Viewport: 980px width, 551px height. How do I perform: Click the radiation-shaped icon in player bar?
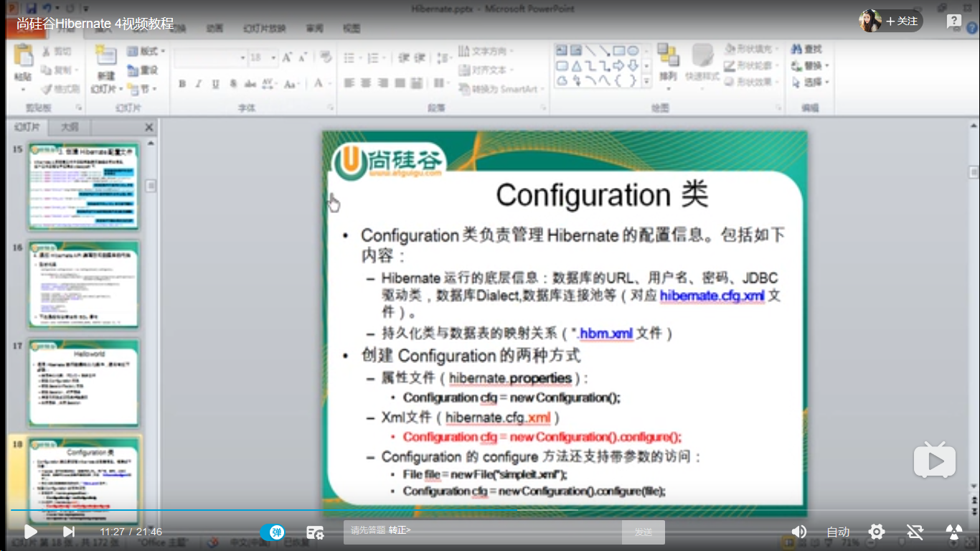coord(953,532)
